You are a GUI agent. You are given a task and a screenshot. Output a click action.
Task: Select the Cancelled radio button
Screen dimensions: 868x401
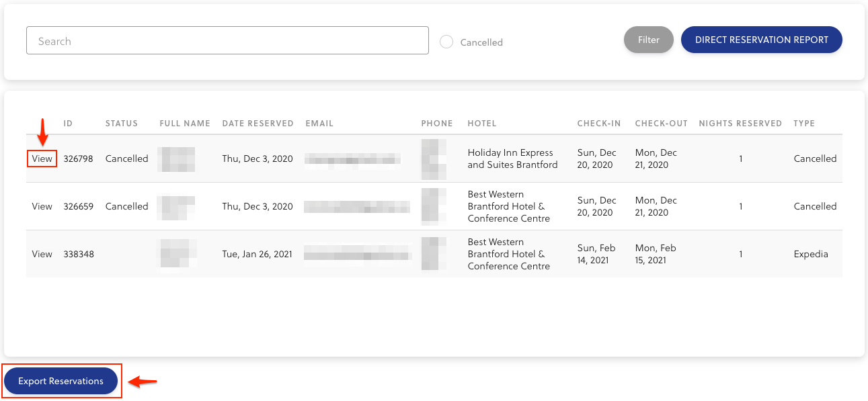(x=446, y=42)
